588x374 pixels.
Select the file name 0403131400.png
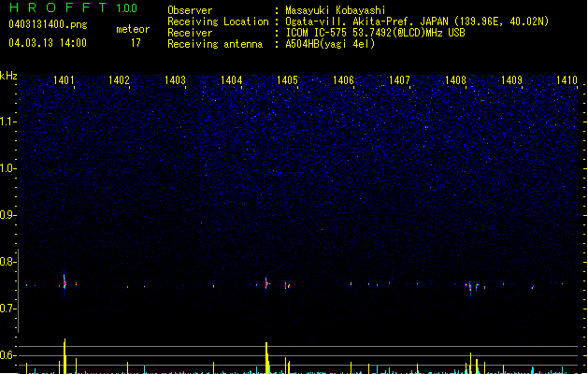click(x=48, y=24)
